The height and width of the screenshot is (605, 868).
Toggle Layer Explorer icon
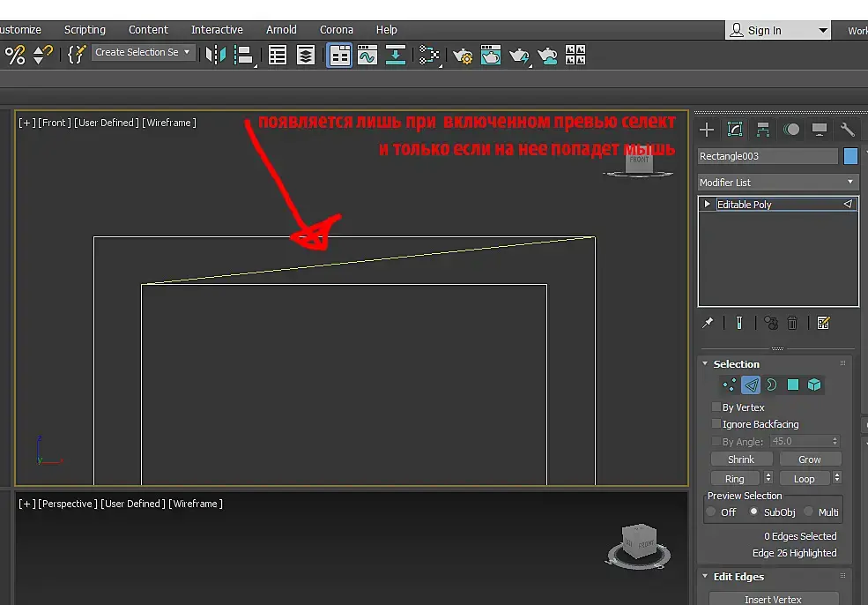[306, 55]
